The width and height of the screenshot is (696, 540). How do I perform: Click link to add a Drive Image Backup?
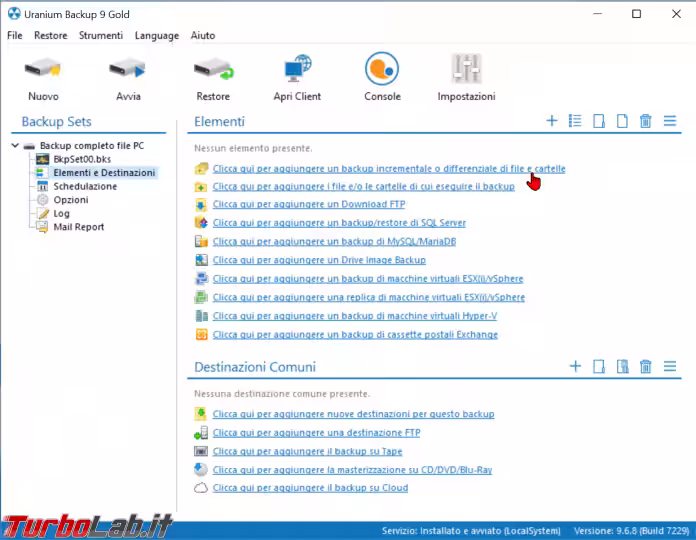319,260
